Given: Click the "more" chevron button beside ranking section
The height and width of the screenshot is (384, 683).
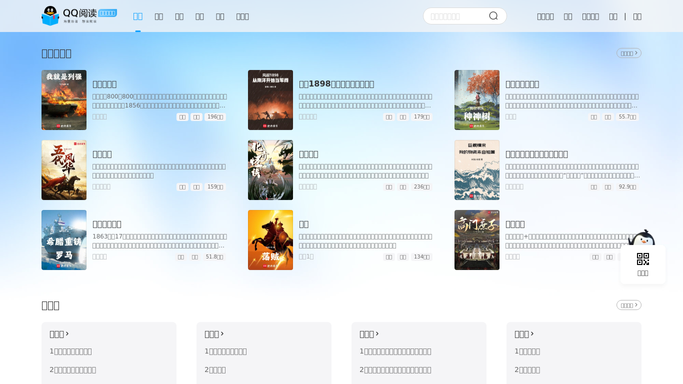Looking at the screenshot, I should 629,305.
